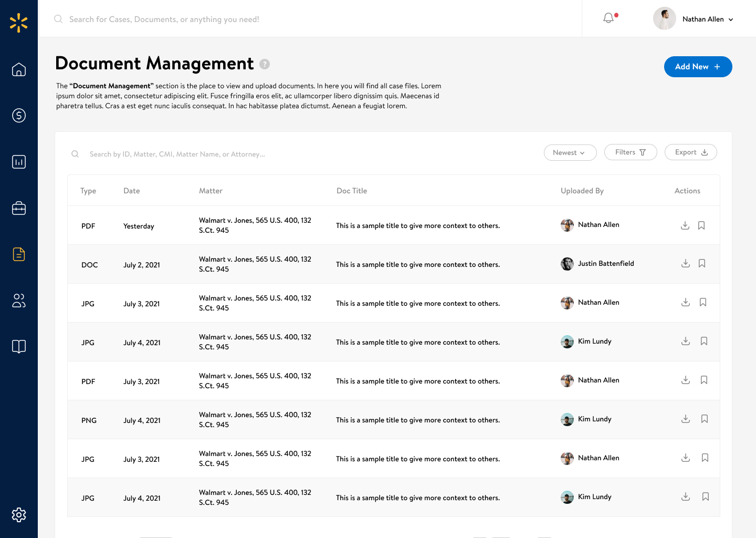Click the Export button
This screenshot has height=538, width=756.
[x=690, y=152]
